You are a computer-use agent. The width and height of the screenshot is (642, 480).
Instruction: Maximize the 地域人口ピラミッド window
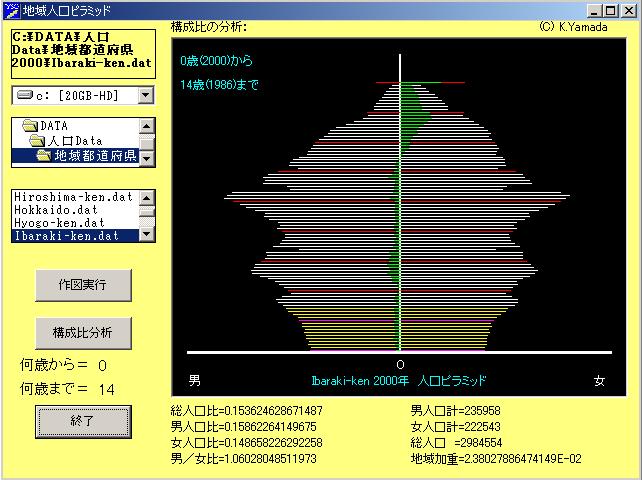(610, 11)
